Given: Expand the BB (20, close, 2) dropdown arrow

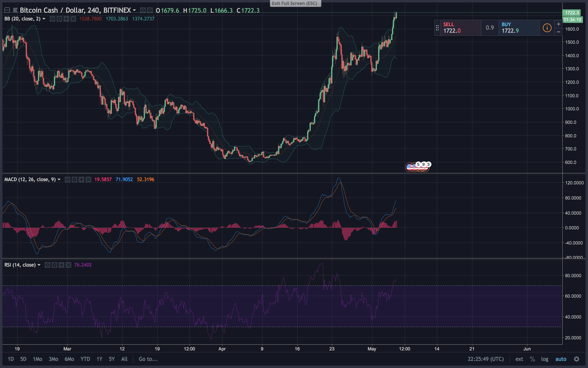Looking at the screenshot, I should click(44, 19).
